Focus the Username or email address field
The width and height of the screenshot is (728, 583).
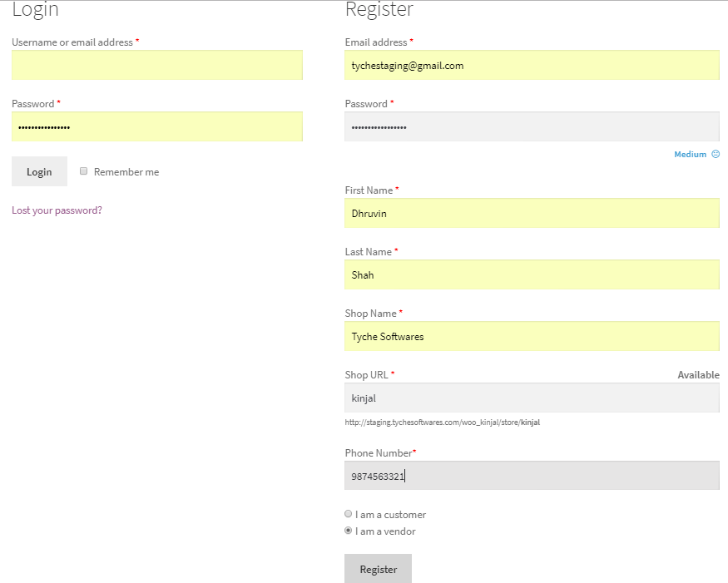point(156,65)
